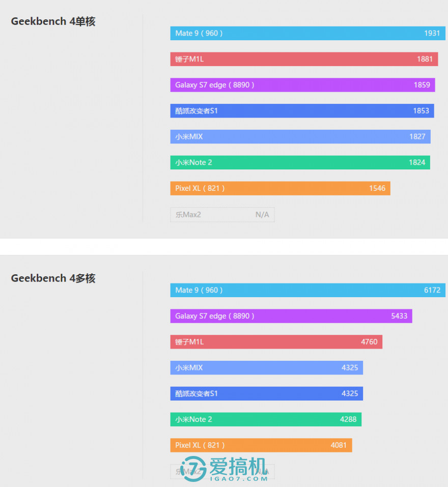Click the Geekbench 4单核 heading
The image size is (448, 487).
point(53,21)
